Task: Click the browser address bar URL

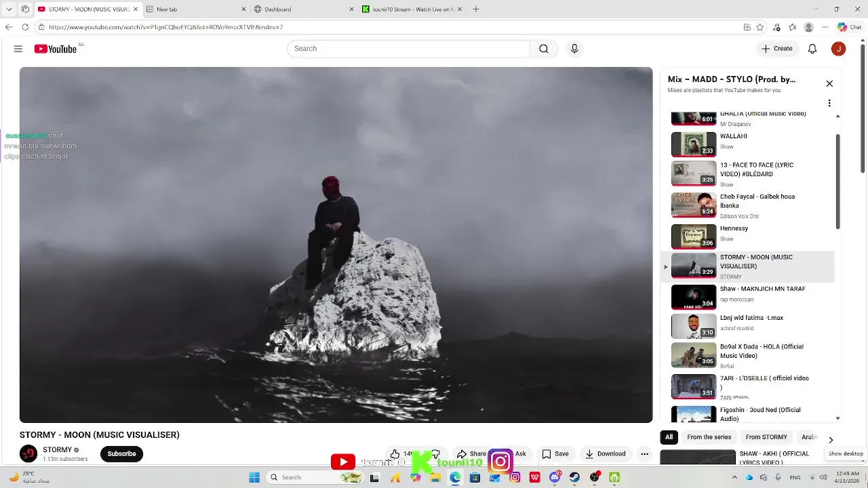Action: (x=165, y=27)
